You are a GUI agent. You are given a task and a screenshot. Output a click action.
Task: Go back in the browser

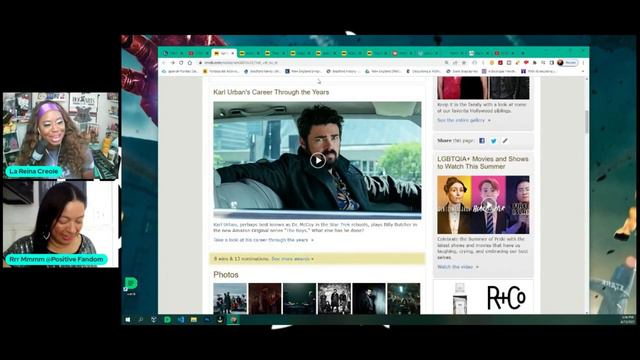click(x=164, y=63)
